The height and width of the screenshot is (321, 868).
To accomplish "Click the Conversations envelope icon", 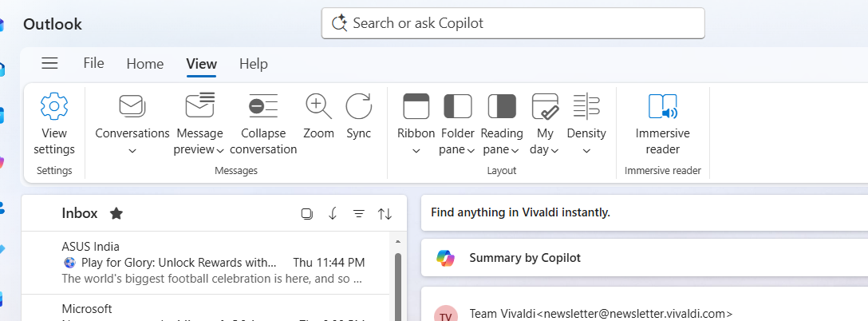I will 132,106.
